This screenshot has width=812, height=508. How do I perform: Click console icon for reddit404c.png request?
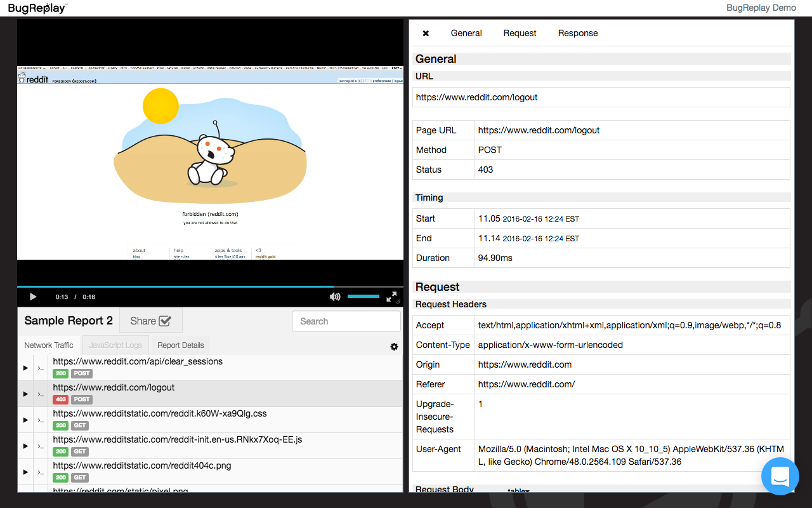[41, 472]
